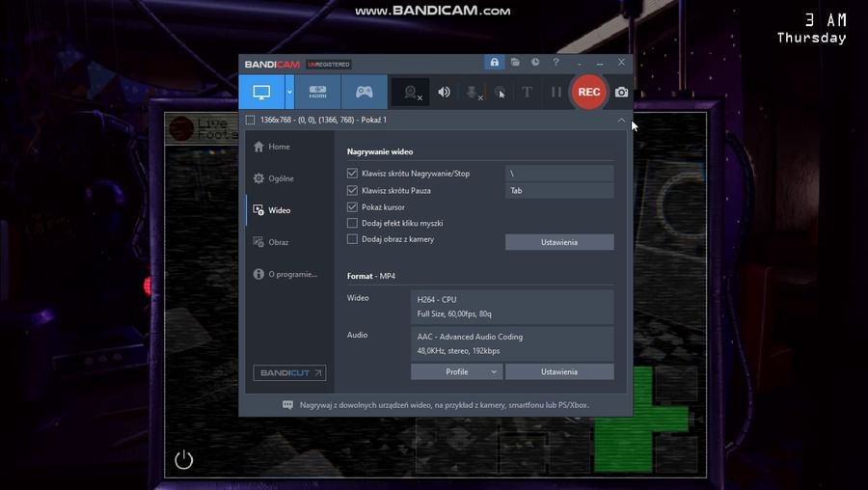Take screenshot with the camera icon
Viewport: 868px width, 490px height.
pos(622,92)
